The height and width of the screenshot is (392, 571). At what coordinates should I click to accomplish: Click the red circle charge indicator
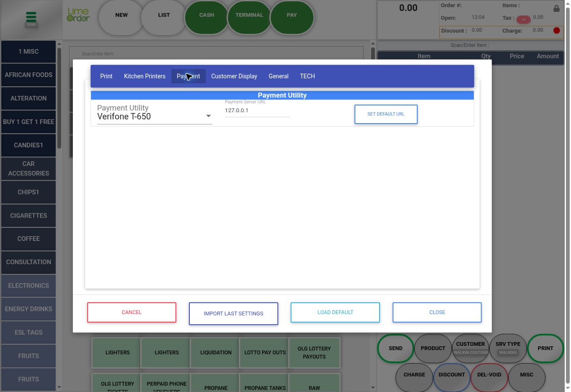557,30
